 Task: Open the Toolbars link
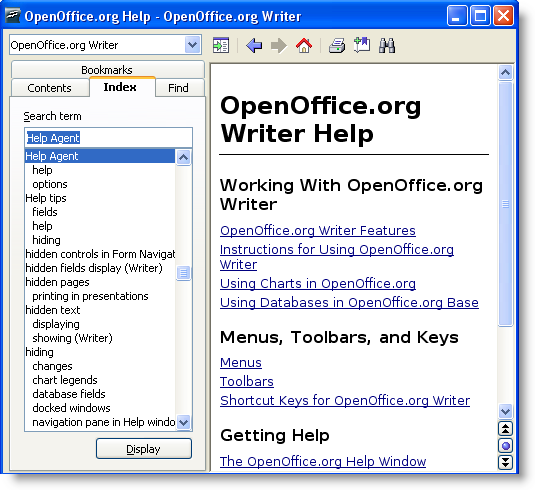(x=247, y=381)
